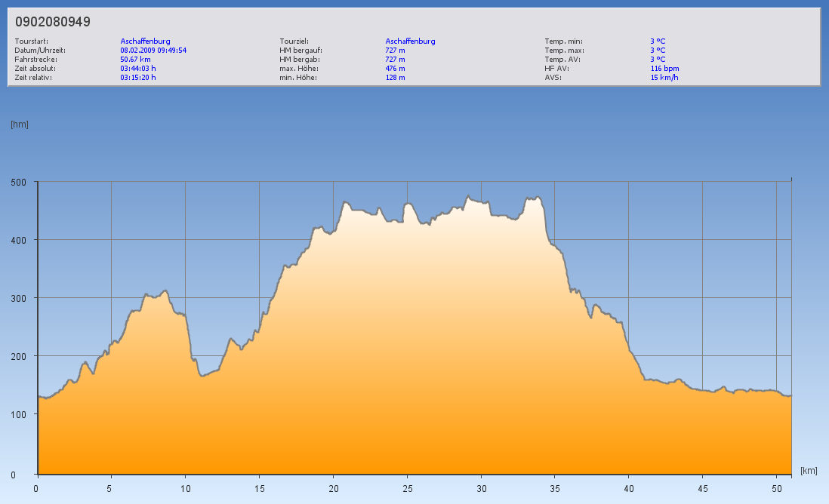Image resolution: width=829 pixels, height=504 pixels.
Task: Click the tour title 0902080949
Action: (x=53, y=22)
